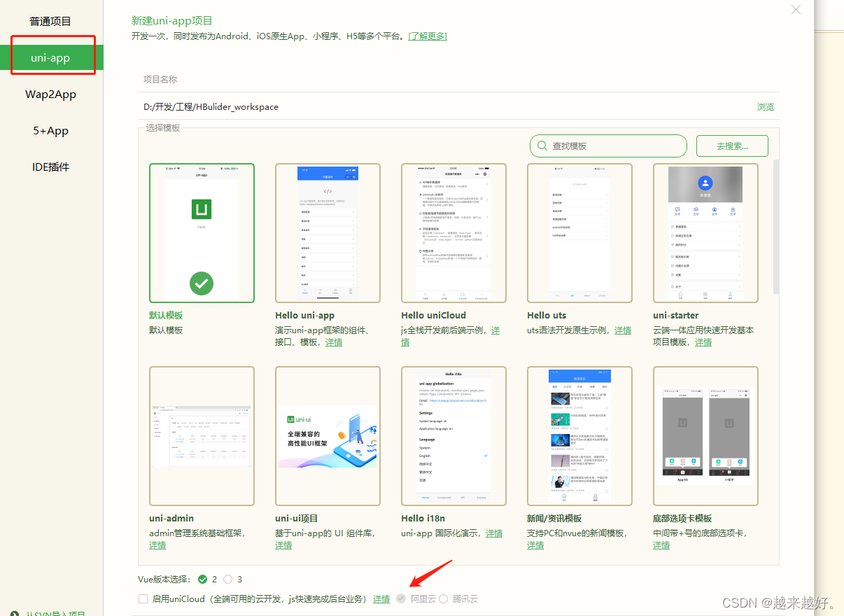Click the 去搜索... button
Image resolution: width=844 pixels, height=616 pixels.
click(732, 146)
